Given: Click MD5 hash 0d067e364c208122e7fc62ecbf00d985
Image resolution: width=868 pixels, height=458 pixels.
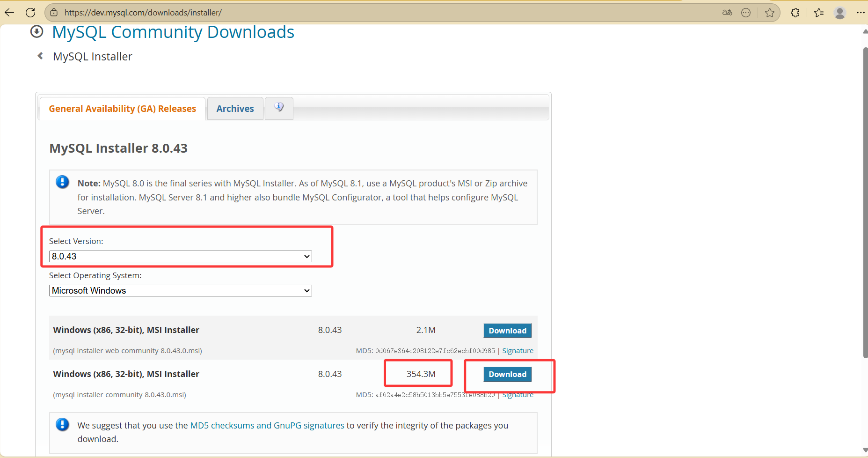Looking at the screenshot, I should tap(435, 351).
